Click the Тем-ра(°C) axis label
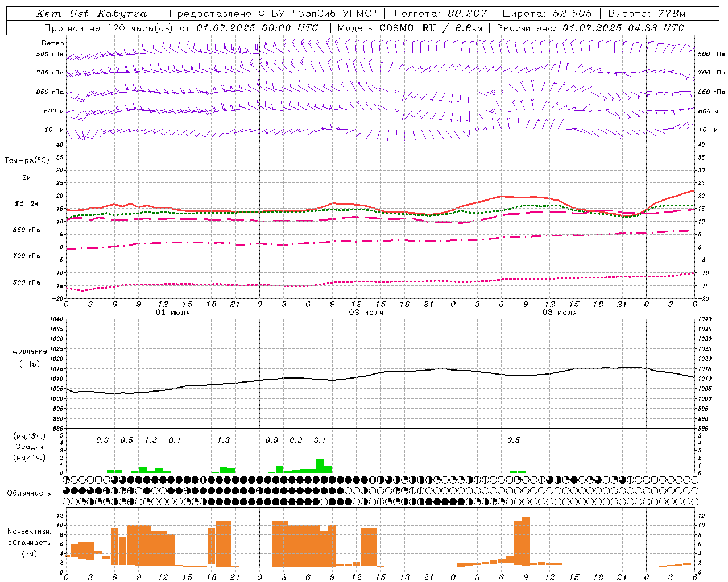This screenshot has width=728, height=582. 27,161
